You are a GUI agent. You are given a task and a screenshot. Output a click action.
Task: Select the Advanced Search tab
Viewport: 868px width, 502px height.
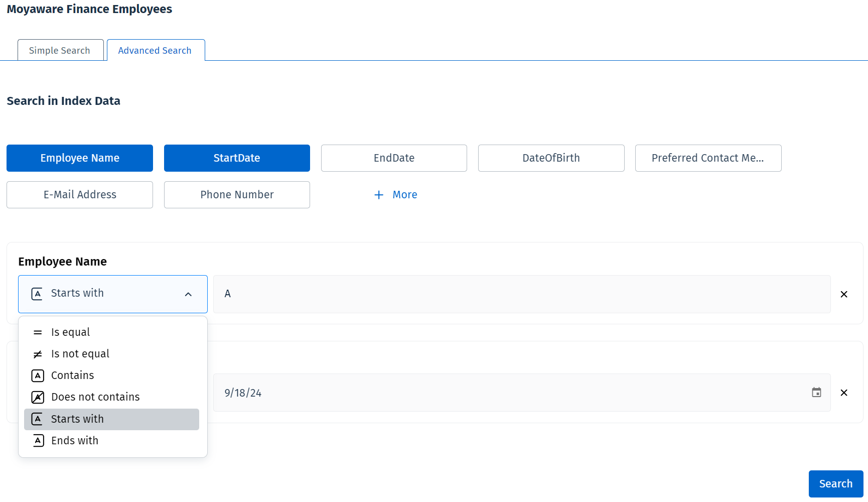point(155,50)
